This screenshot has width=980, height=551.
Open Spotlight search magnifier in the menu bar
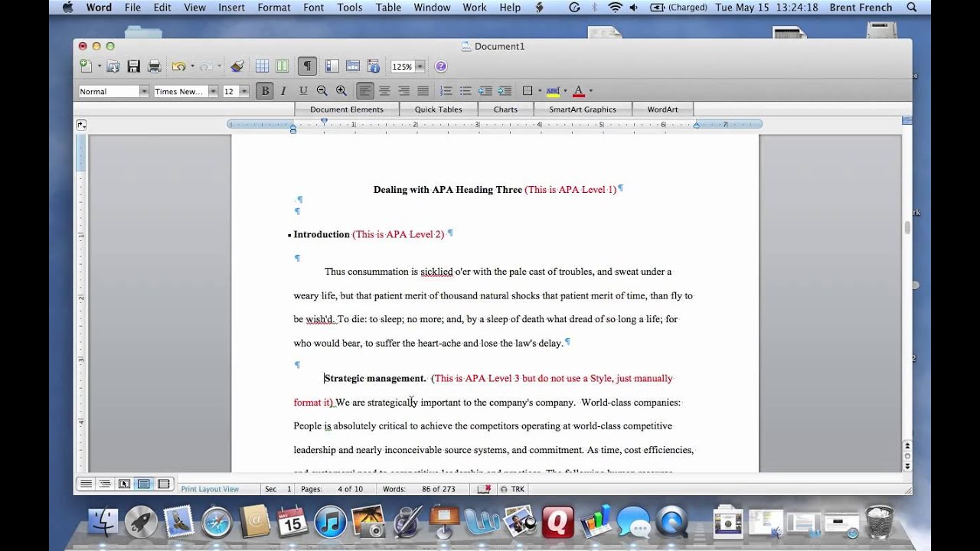tap(911, 8)
